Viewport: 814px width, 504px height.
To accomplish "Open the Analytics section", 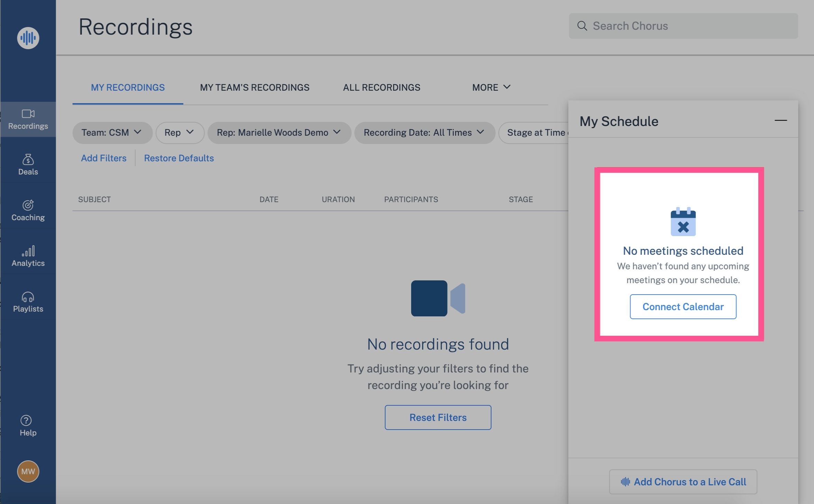I will coord(28,256).
